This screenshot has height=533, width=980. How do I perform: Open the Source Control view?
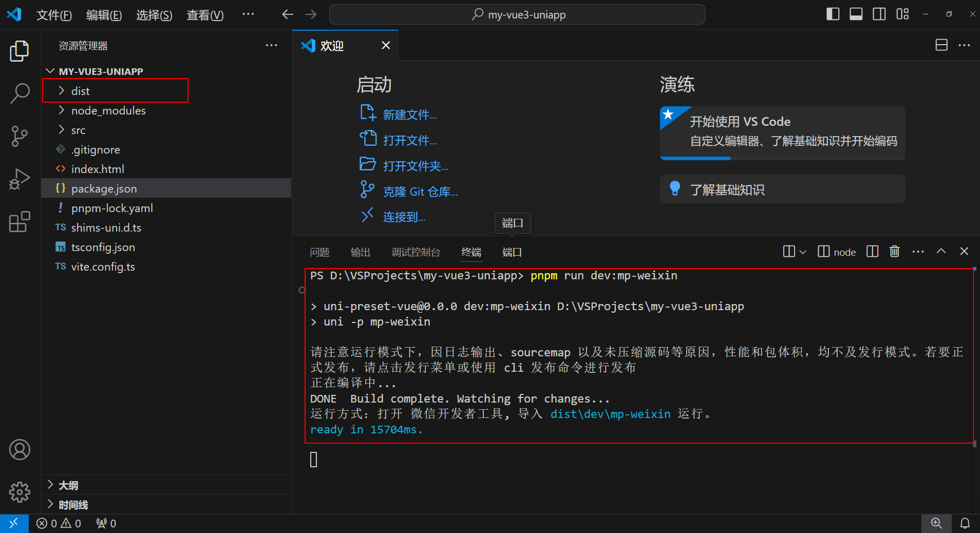[x=19, y=136]
